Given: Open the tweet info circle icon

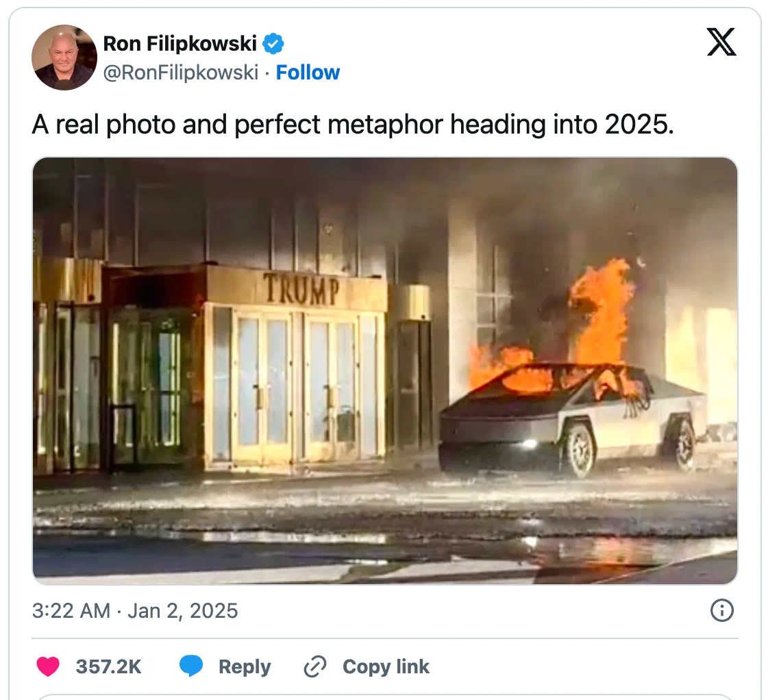Looking at the screenshot, I should 721,610.
